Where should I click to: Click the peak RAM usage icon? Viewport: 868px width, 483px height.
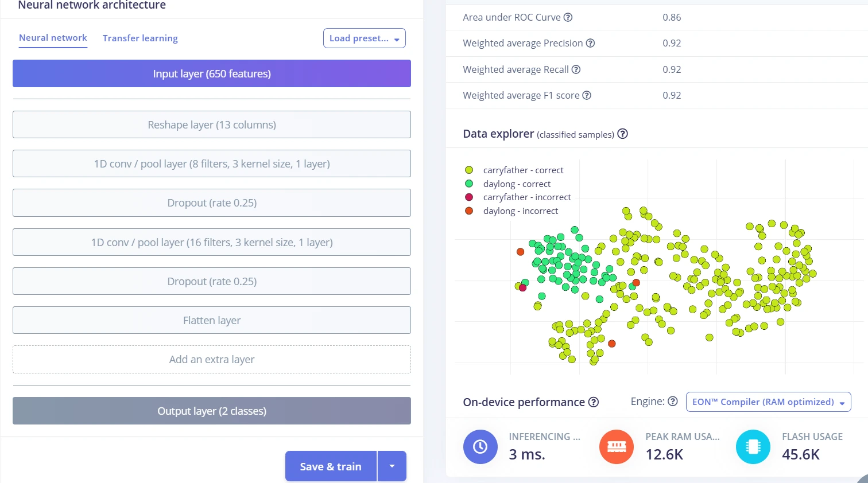pos(617,446)
